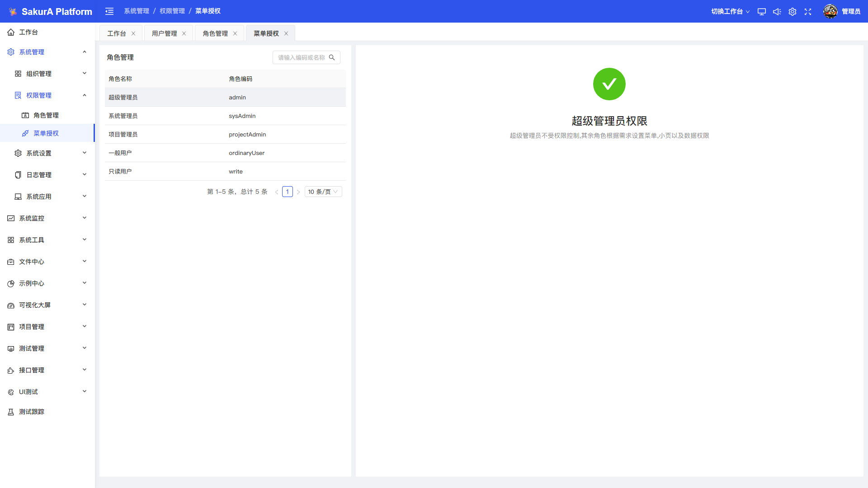The width and height of the screenshot is (868, 488).
Task: Click the SakurA Platform logo icon
Action: (13, 12)
